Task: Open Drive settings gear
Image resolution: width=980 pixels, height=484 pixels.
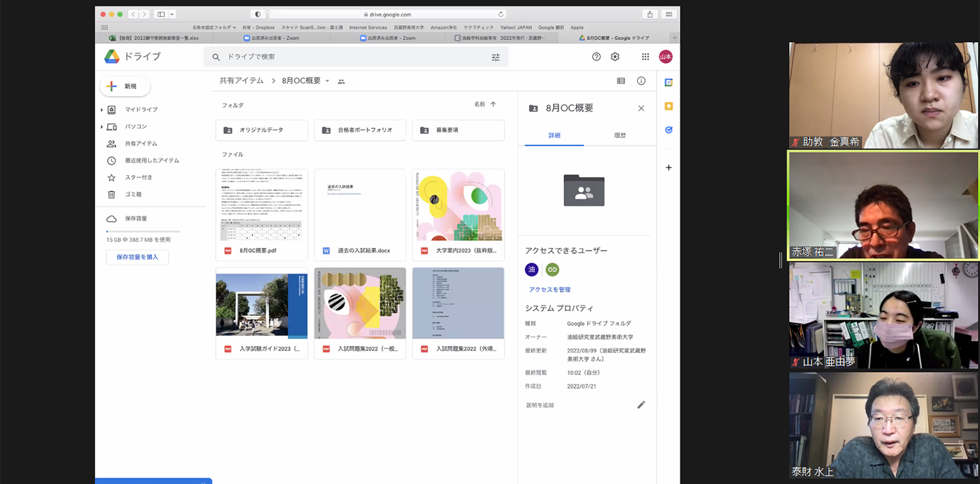Action: pos(615,57)
